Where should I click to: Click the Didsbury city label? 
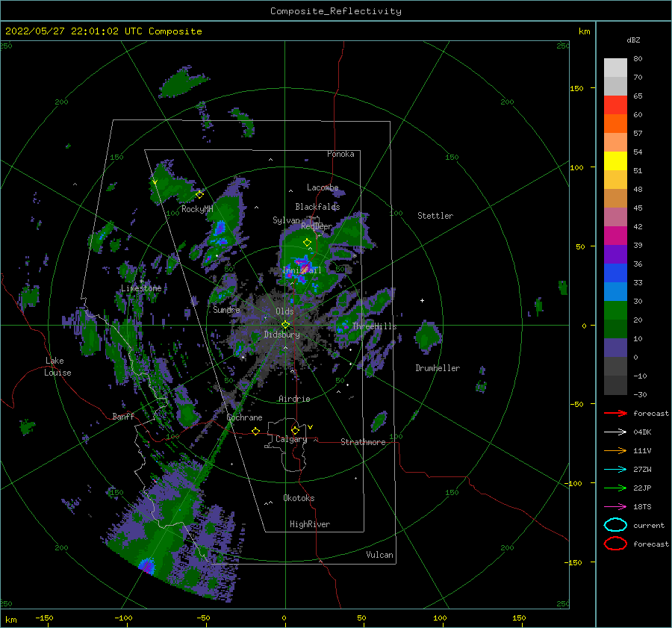(281, 335)
